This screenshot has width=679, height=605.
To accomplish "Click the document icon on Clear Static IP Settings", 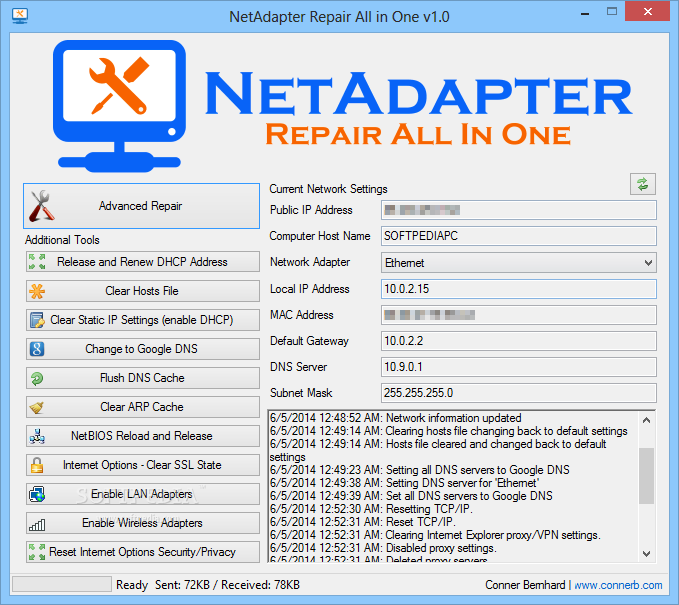I will pos(37,320).
